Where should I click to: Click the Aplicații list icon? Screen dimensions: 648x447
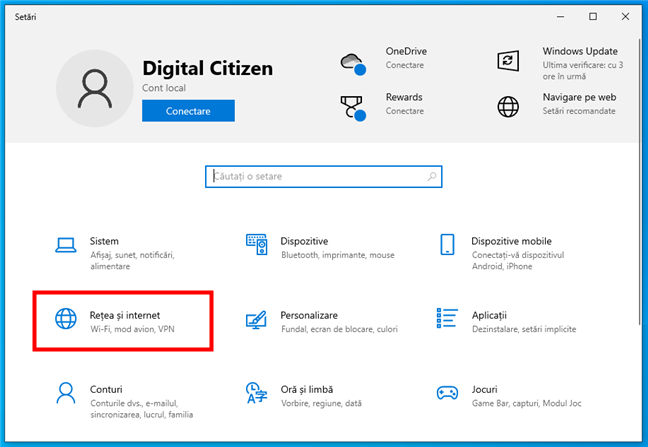448,320
